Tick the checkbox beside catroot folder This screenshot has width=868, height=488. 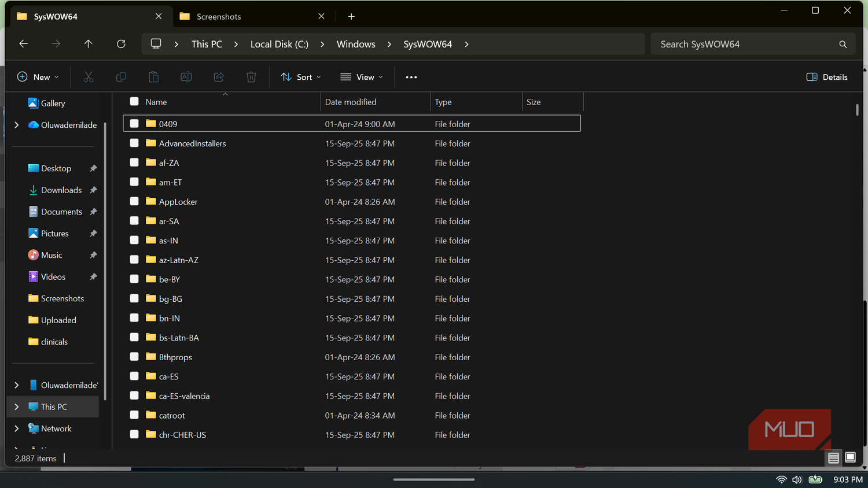pos(134,415)
